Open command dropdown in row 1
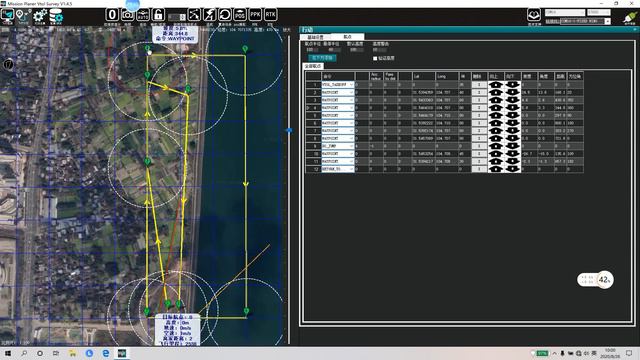The height and width of the screenshot is (360, 640). click(351, 84)
